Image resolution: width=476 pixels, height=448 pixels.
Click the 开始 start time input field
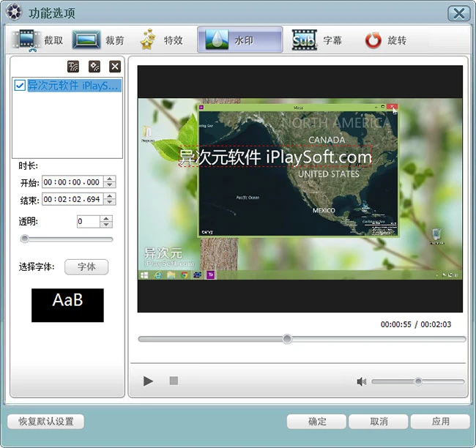pyautogui.click(x=72, y=182)
